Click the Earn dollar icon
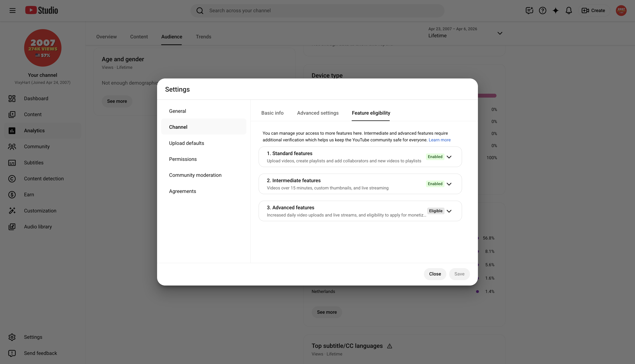 (x=12, y=195)
